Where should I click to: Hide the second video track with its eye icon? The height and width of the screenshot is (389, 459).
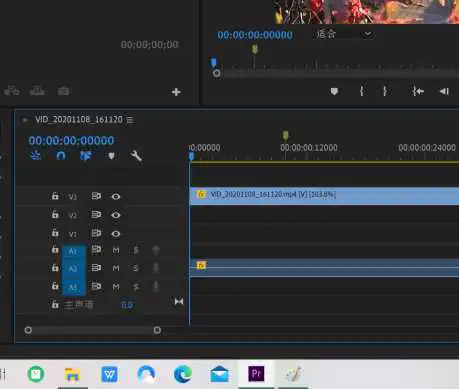[116, 215]
